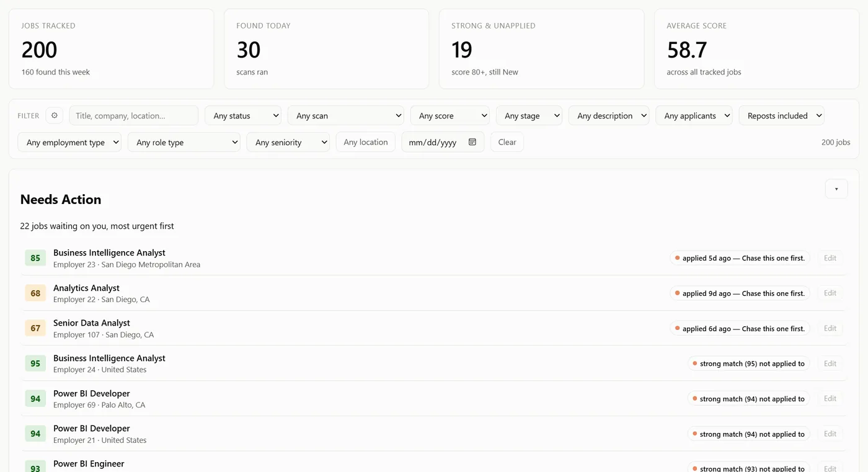868x472 pixels.
Task: Click the filter settings gear icon
Action: pos(55,115)
